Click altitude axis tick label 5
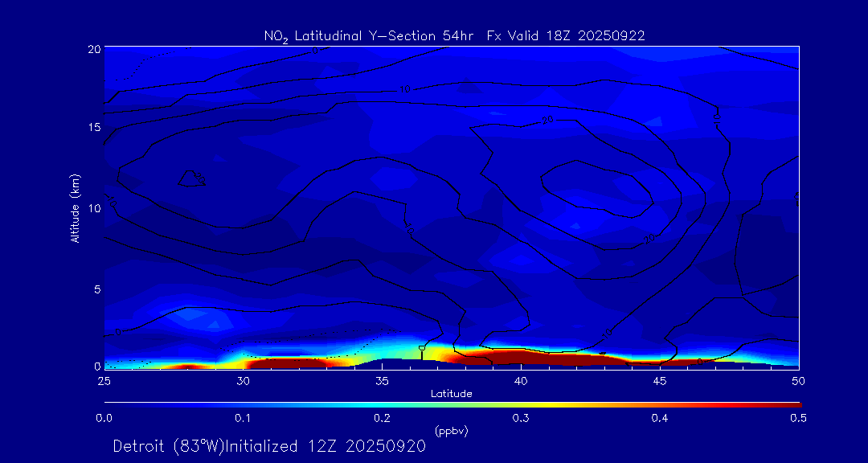Screen dimensions: 868x463 (97, 289)
